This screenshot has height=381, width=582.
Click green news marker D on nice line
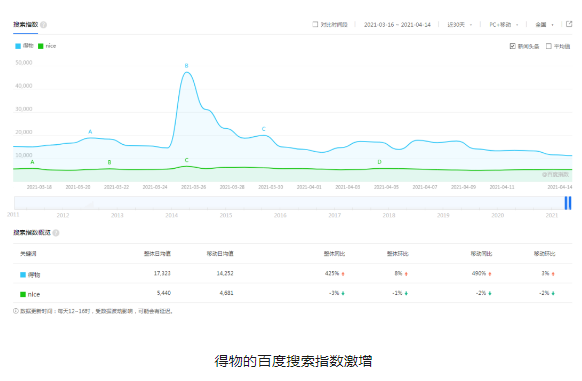[379, 162]
